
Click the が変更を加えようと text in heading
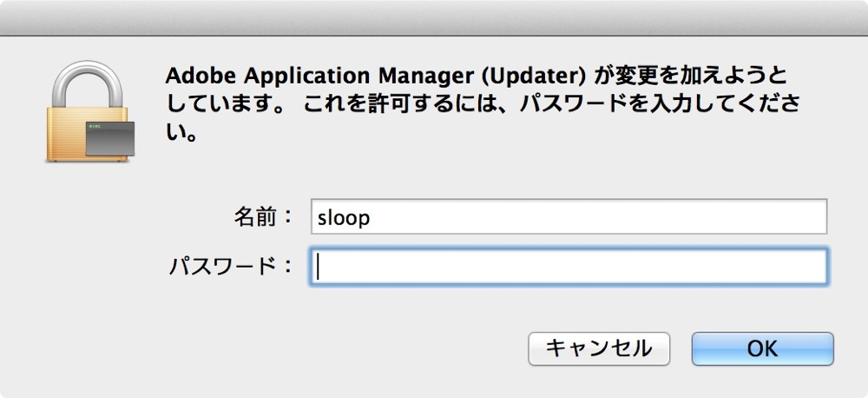point(690,76)
